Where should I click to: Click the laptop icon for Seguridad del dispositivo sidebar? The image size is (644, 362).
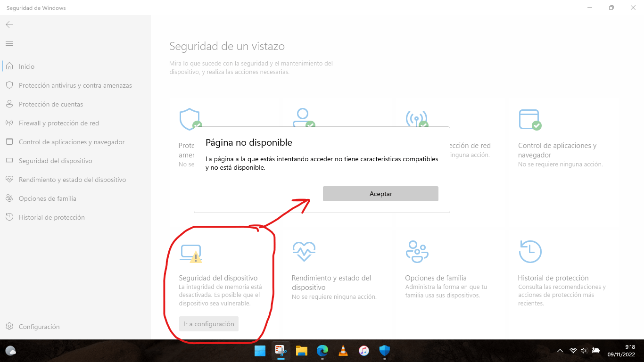[x=9, y=161]
